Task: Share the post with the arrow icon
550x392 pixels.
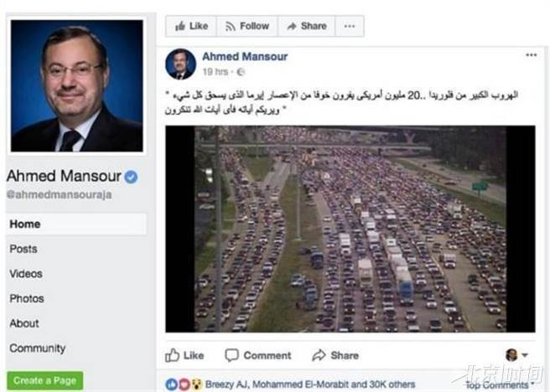Action: 335,355
